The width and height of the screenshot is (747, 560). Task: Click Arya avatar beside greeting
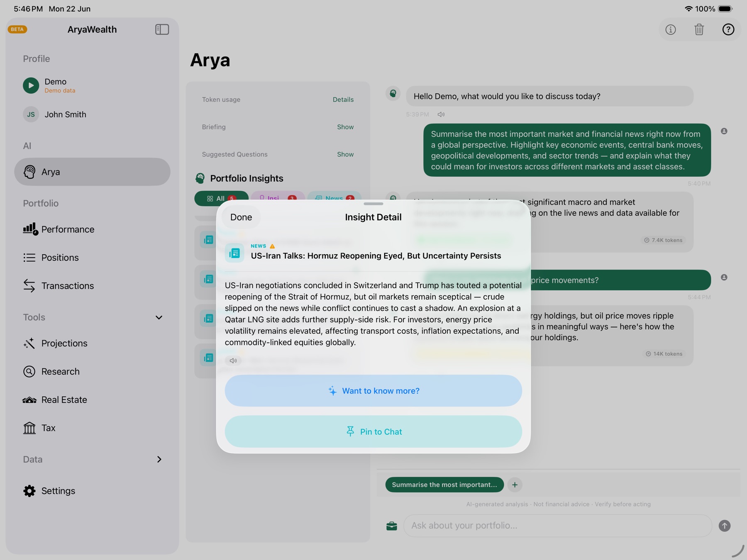(393, 93)
